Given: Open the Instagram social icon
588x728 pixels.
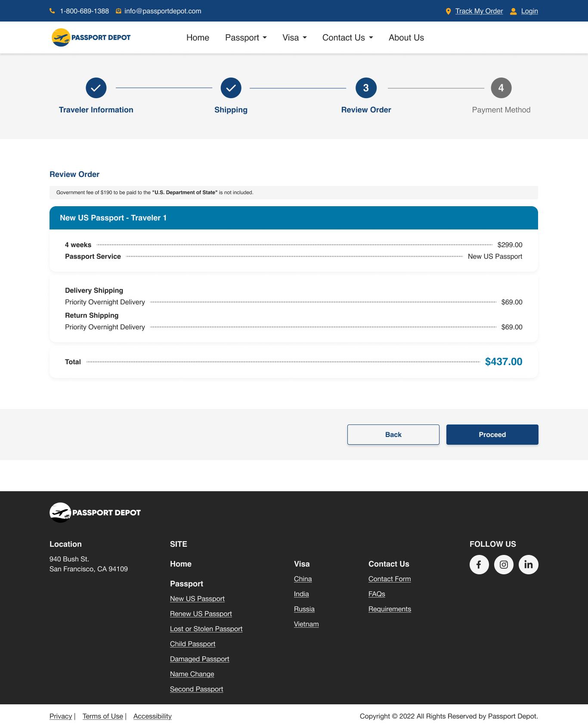Looking at the screenshot, I should 504,564.
